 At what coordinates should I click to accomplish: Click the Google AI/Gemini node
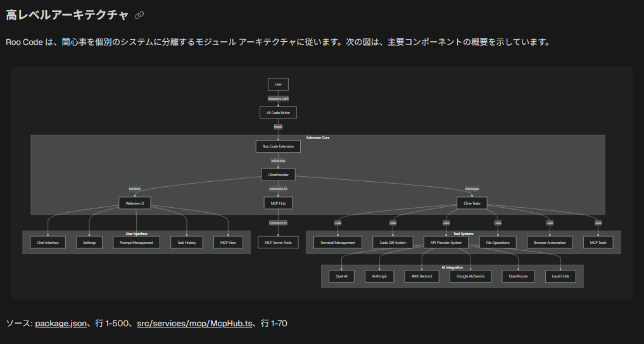pyautogui.click(x=470, y=276)
